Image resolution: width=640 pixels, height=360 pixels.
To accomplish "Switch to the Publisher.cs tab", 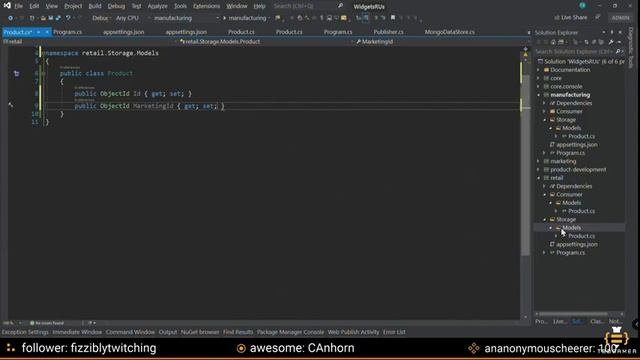I will pyautogui.click(x=388, y=32).
